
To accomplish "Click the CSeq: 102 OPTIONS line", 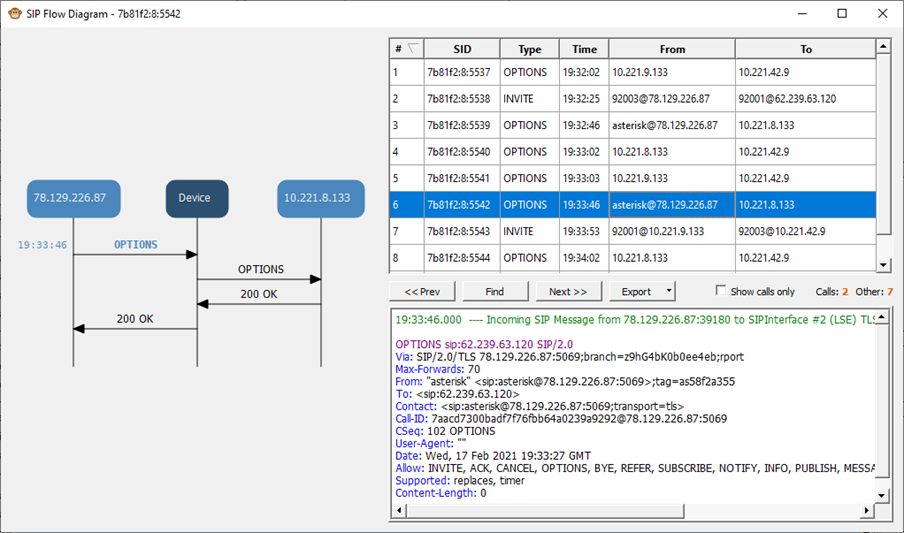I will click(x=445, y=431).
